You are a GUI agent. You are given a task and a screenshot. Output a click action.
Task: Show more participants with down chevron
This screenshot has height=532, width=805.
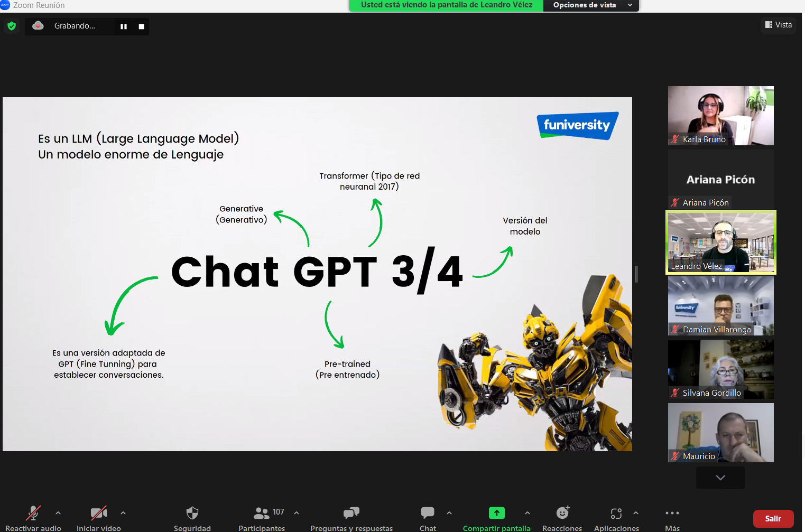(x=720, y=478)
